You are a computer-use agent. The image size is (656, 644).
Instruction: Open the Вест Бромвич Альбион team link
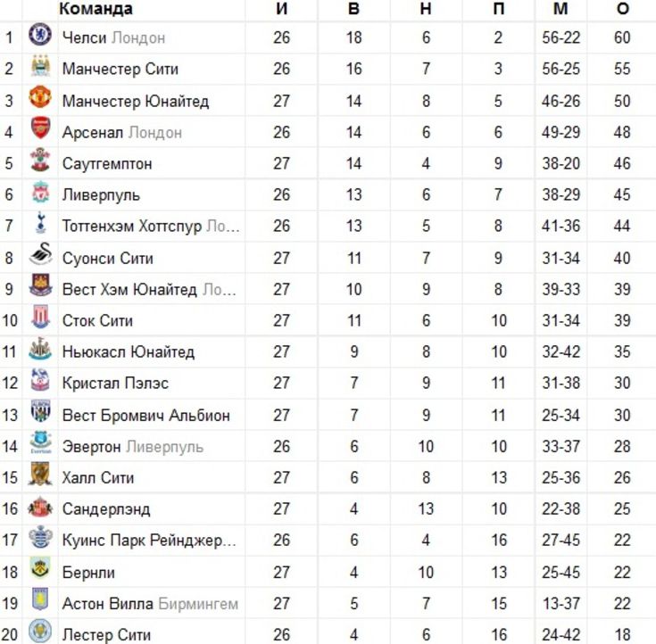click(146, 416)
